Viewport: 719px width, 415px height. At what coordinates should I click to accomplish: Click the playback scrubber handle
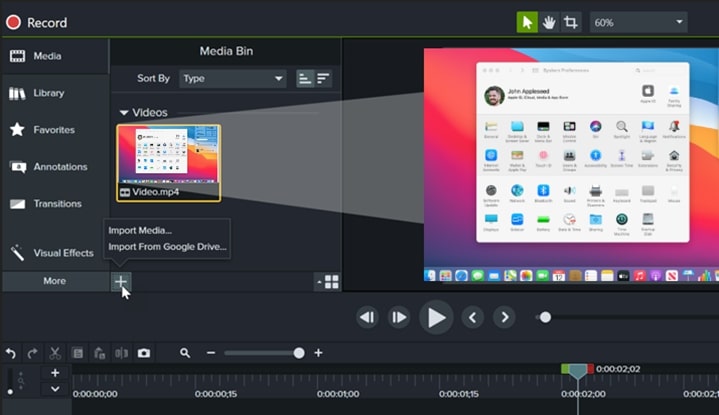(x=545, y=317)
